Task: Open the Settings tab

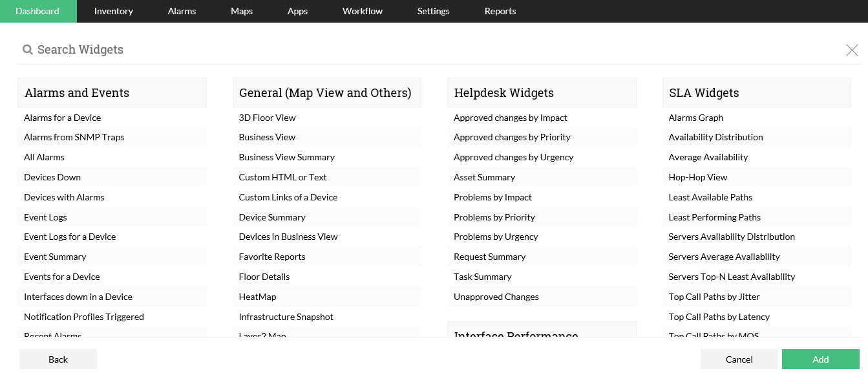Action: (x=433, y=11)
